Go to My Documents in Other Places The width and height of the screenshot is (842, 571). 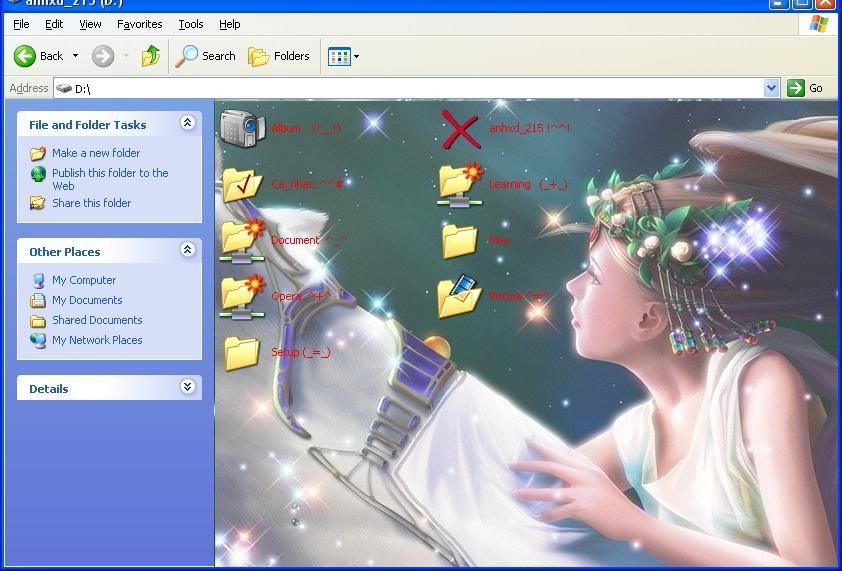tap(87, 300)
